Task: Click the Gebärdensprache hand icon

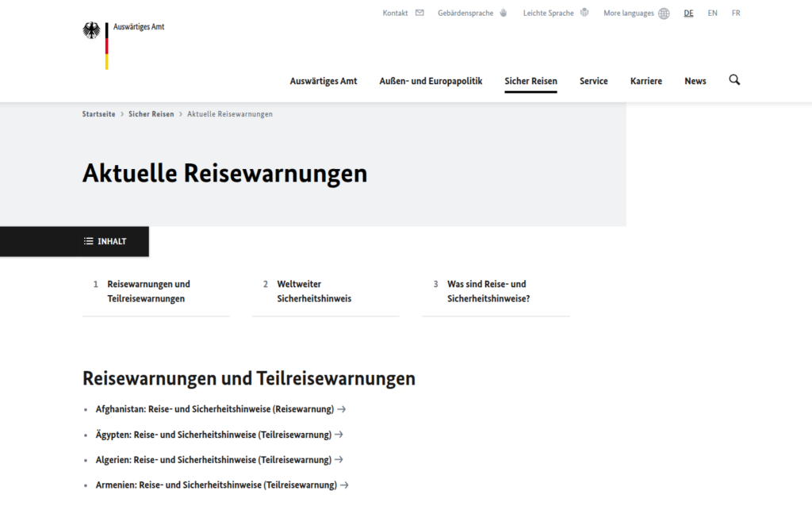Action: pos(504,13)
